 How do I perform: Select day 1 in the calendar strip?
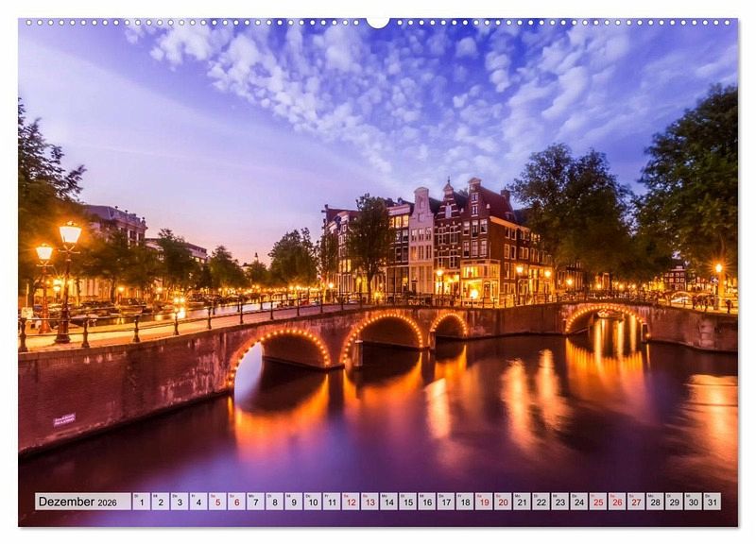[141, 502]
